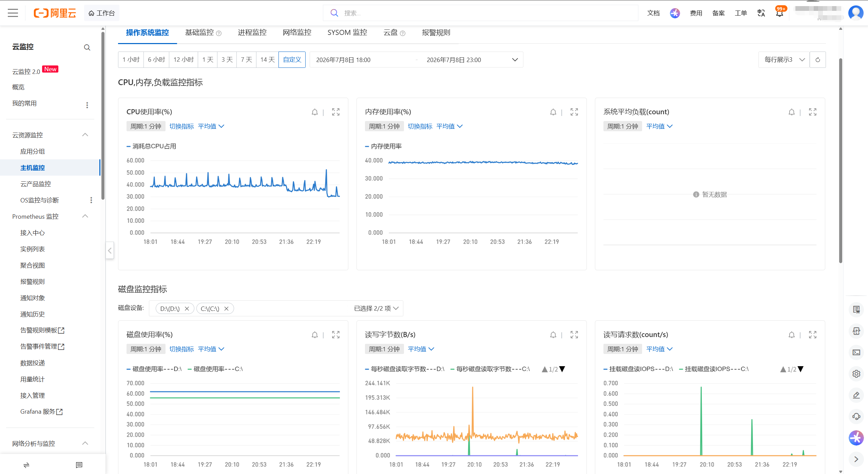
Task: Go to the next legend page on the 读写字节数 chart
Action: click(562, 369)
